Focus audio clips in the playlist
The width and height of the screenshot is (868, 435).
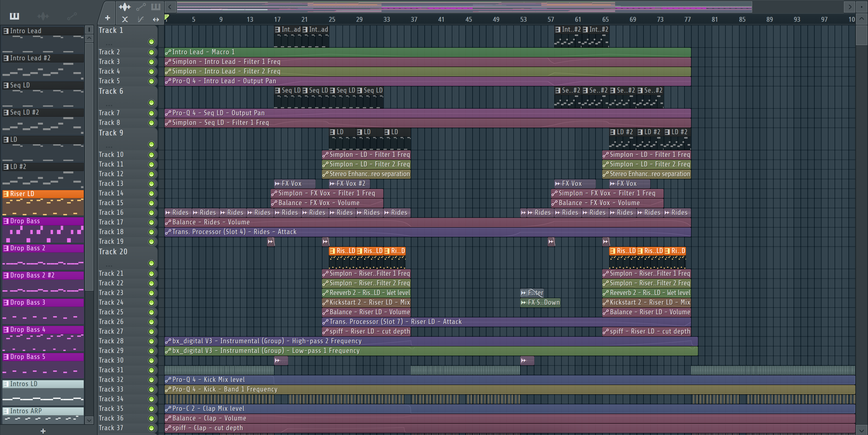coord(125,6)
